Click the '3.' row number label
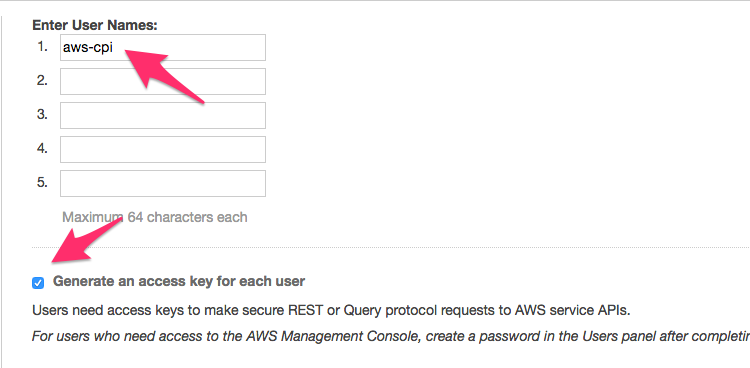Screen dimensions: 750x368 (42, 115)
